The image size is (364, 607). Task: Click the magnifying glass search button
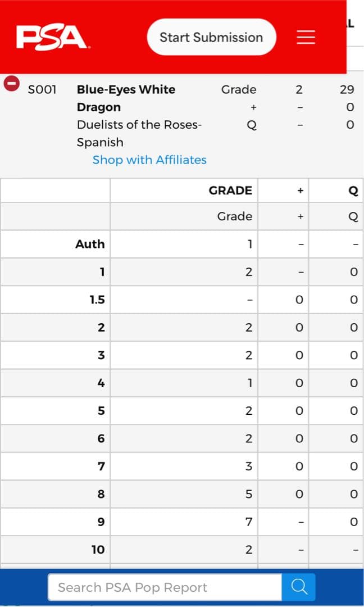(x=299, y=587)
